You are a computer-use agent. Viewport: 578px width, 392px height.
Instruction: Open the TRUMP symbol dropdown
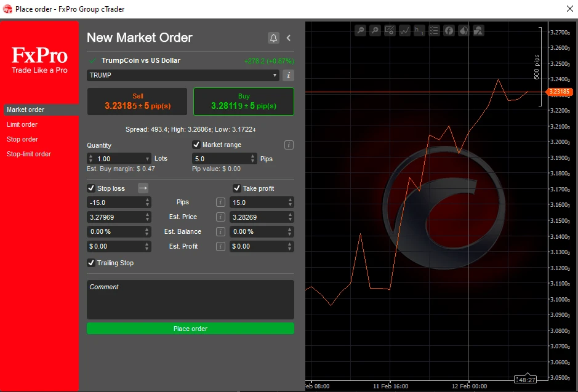point(182,75)
